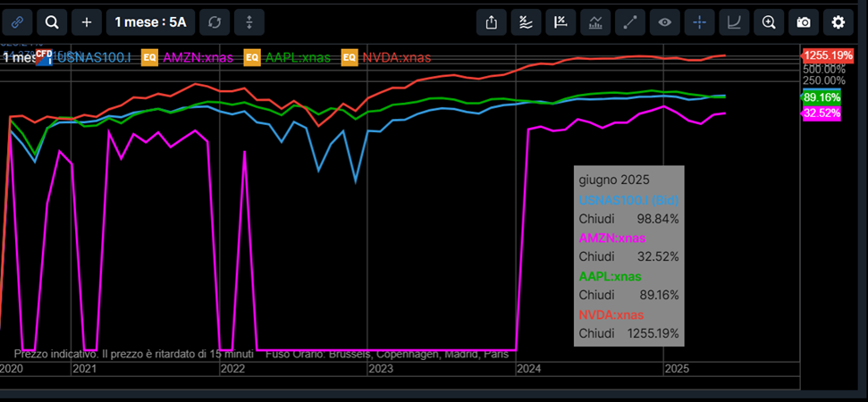Screen dimensions: 868x402
Task: Click the magenta 32.52% price tag
Action: pos(821,113)
